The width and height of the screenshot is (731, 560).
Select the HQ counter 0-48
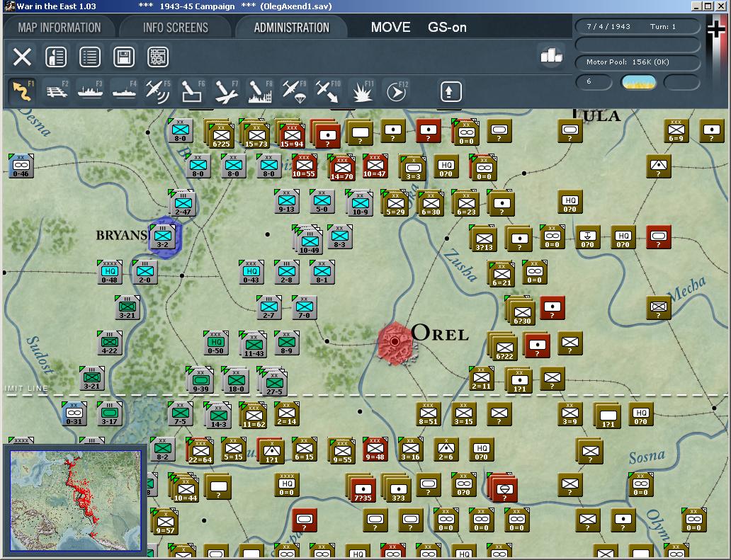tap(110, 273)
